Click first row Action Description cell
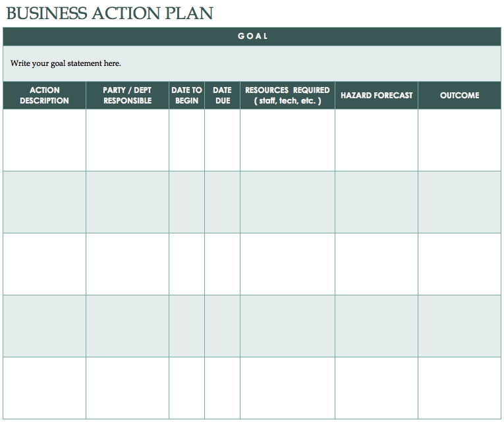Viewport: 504px width, 422px height. click(x=44, y=140)
